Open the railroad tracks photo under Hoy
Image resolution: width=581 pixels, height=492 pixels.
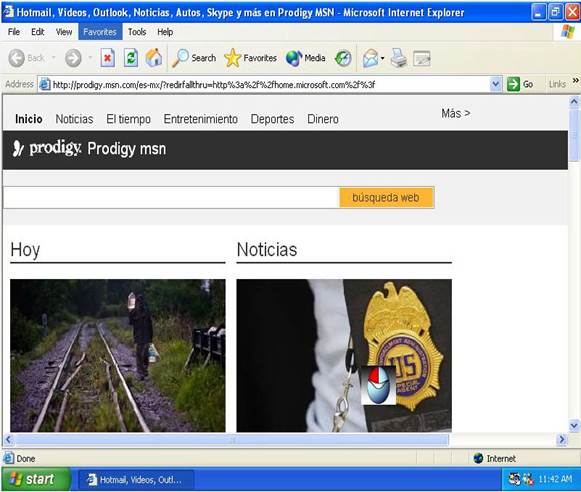(117, 355)
